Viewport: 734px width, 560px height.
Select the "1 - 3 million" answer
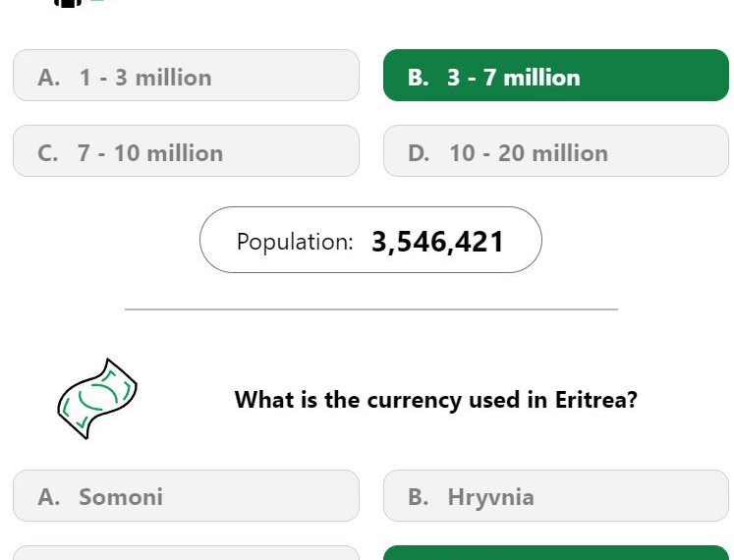click(186, 76)
